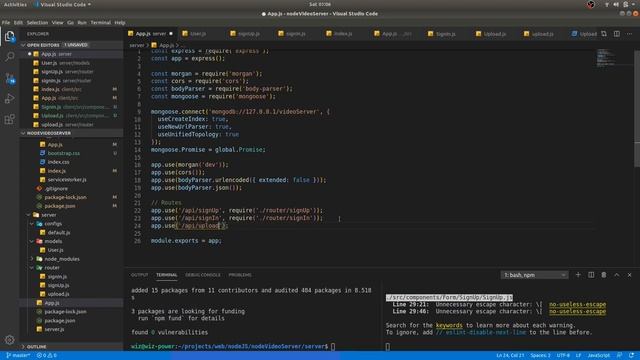Click the Open Changes icon in editor toolbar
640x360 pixels.
604,34
